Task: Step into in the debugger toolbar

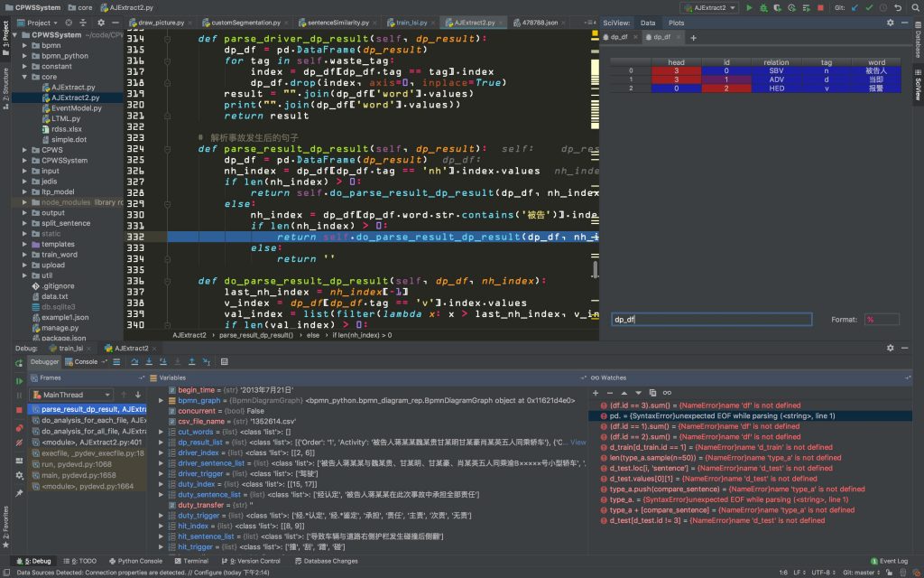Action: pyautogui.click(x=149, y=361)
